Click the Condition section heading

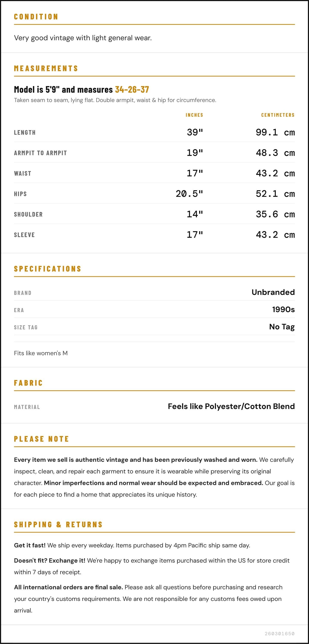(x=36, y=17)
